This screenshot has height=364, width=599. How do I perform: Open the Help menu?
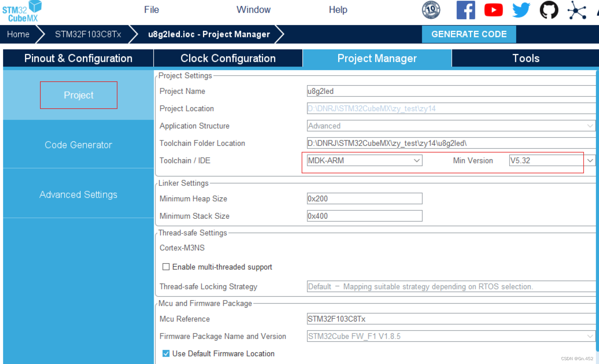pyautogui.click(x=338, y=10)
